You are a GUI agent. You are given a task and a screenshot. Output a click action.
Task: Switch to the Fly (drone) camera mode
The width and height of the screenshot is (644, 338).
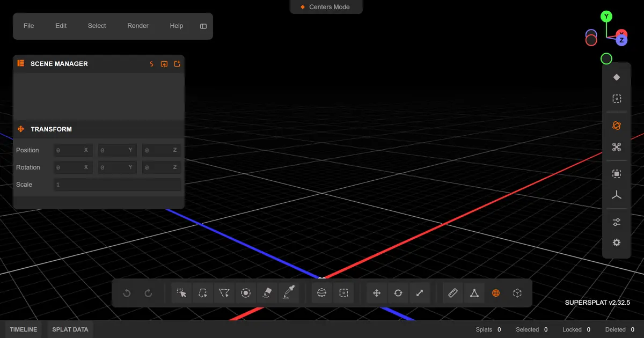[x=617, y=147]
